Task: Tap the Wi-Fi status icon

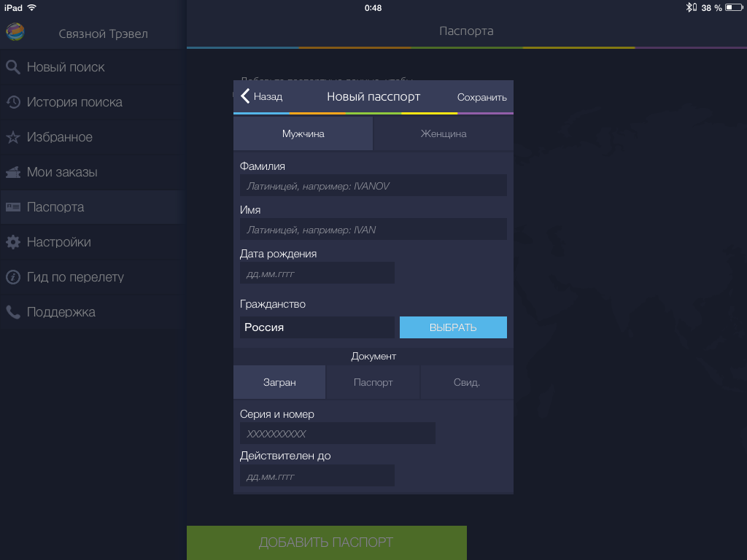Action: (x=32, y=7)
